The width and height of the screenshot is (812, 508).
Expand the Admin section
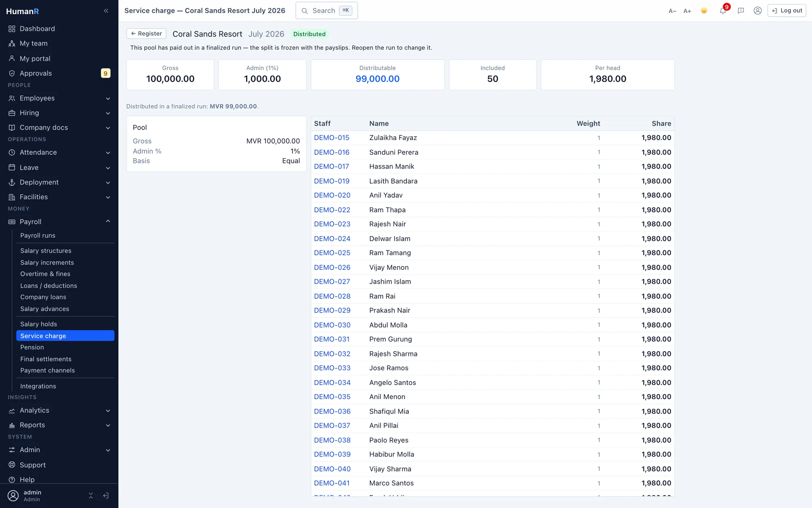[x=59, y=450]
